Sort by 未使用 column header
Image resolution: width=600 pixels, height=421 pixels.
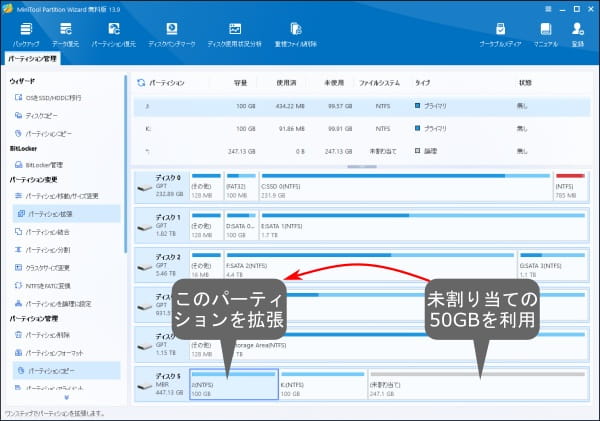[334, 83]
